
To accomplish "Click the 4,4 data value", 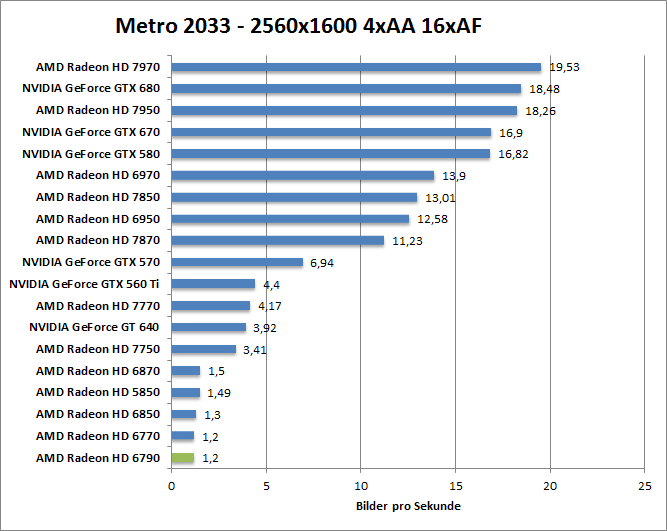I will click(271, 285).
